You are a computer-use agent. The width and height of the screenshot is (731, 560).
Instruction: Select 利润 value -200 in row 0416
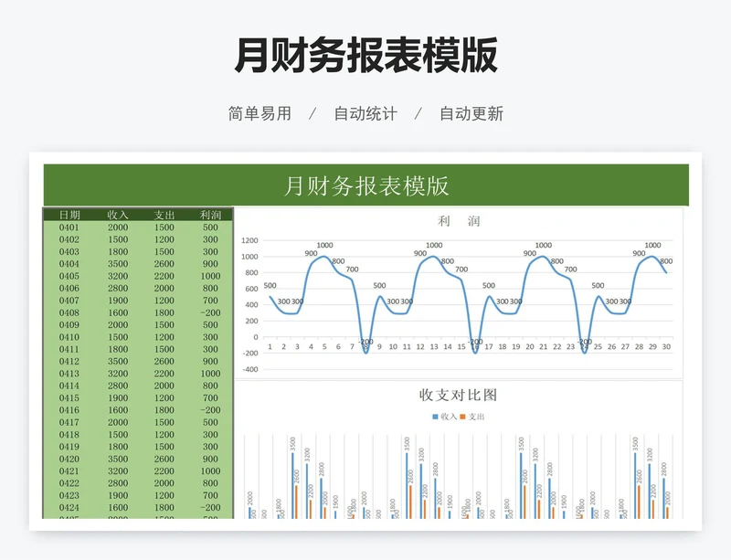pos(210,410)
